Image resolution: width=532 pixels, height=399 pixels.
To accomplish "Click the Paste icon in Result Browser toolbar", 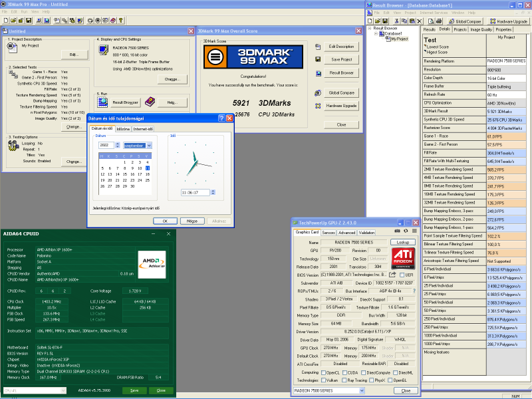I will (412, 21).
